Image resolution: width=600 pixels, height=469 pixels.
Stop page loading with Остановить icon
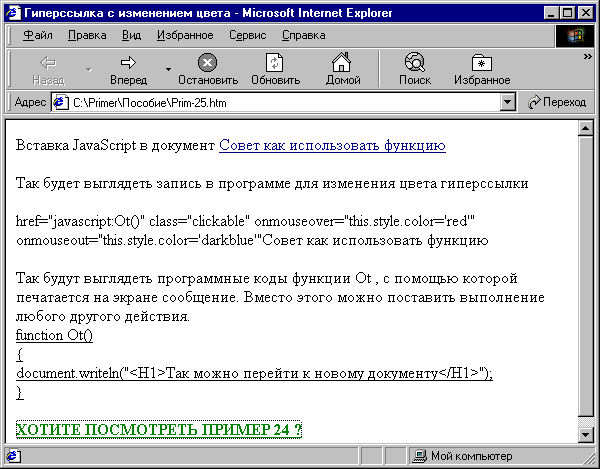click(207, 62)
